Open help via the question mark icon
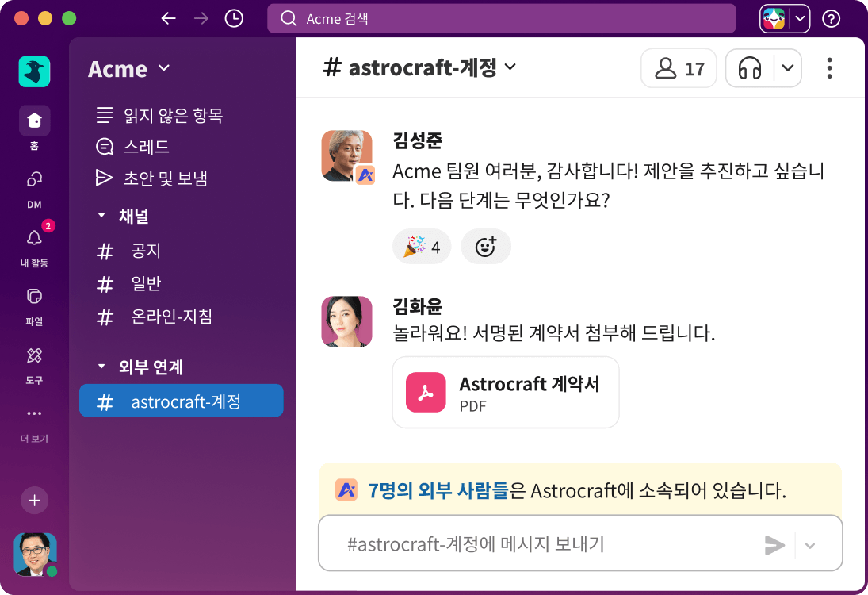This screenshot has height=595, width=868. coord(832,17)
